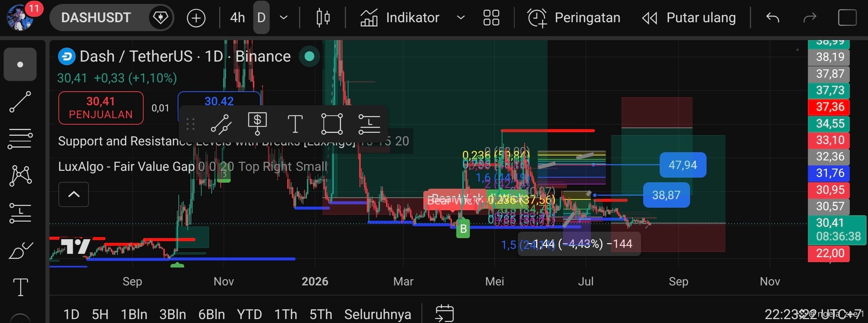
Task: Open the Indikator chart icon
Action: pyautogui.click(x=369, y=18)
